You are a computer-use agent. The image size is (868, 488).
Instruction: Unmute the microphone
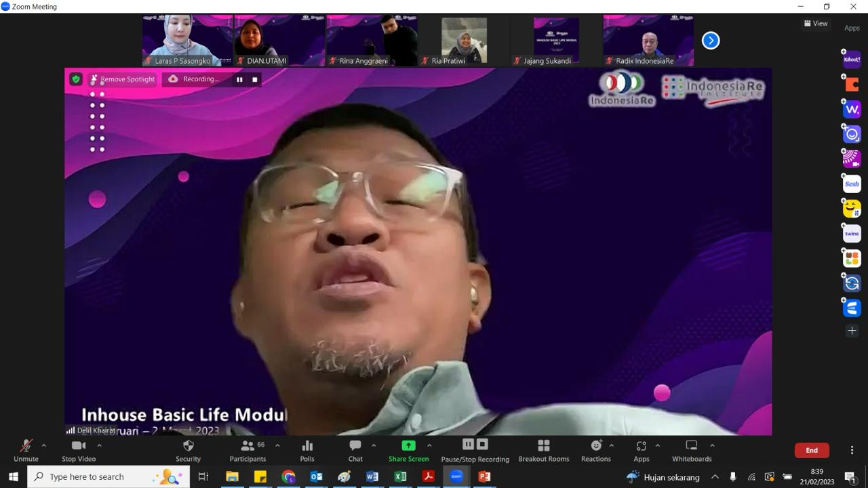click(x=26, y=451)
